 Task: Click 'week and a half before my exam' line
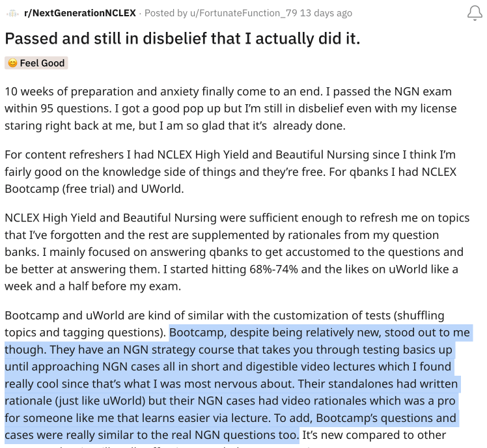coord(92,286)
